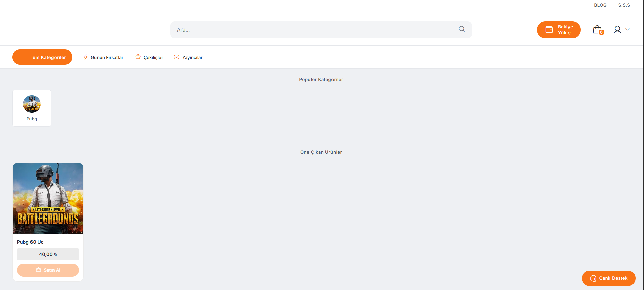644x290 pixels.
Task: Click the Satın Al button
Action: click(48, 270)
